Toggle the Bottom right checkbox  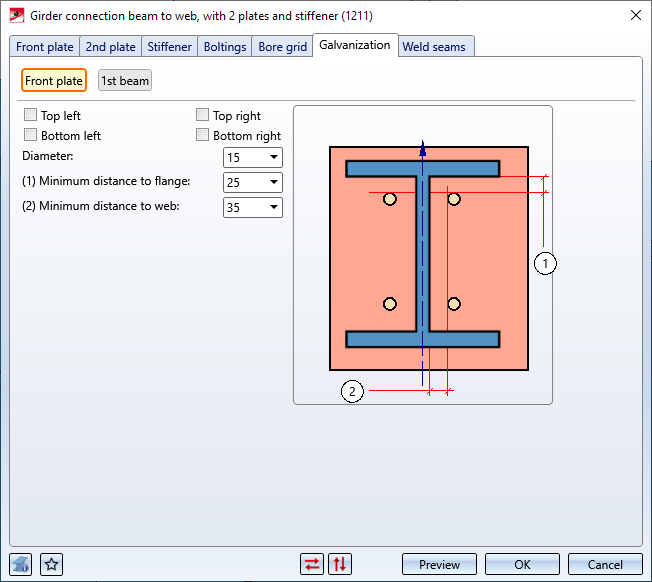203,135
